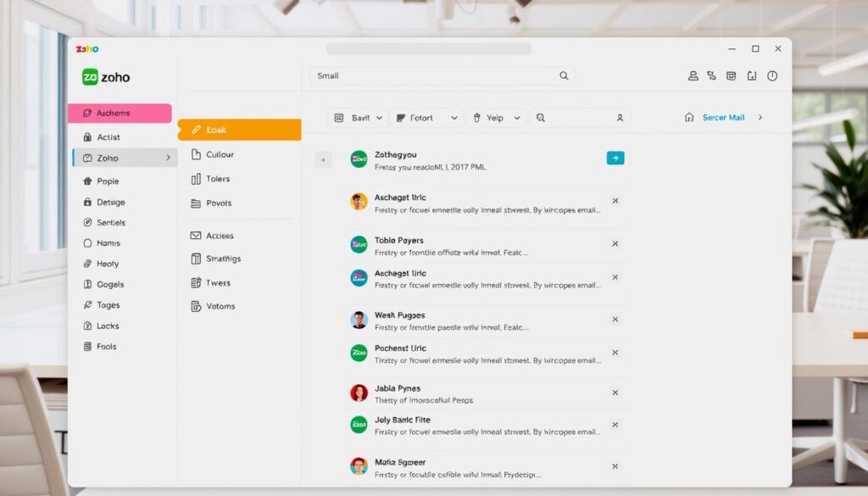Image resolution: width=868 pixels, height=496 pixels.
Task: Dismiss the second Aschagot Iiric email
Action: pos(615,277)
